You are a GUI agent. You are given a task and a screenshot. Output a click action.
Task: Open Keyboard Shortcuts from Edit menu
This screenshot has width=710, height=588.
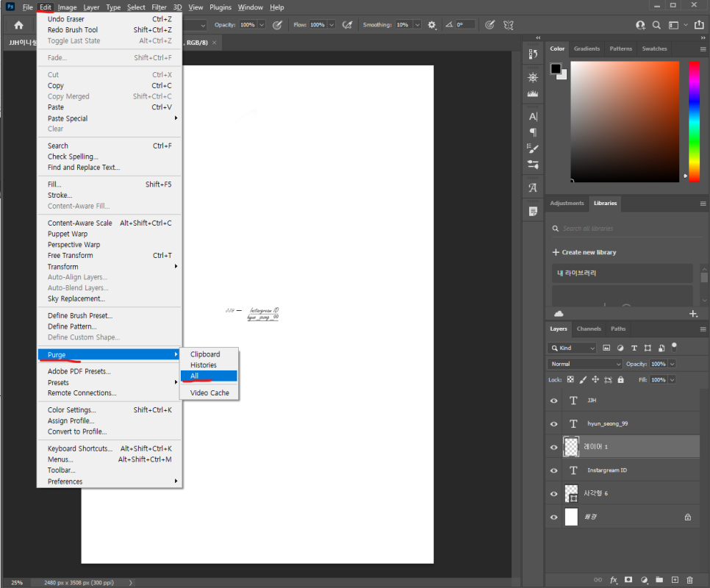(x=109, y=448)
